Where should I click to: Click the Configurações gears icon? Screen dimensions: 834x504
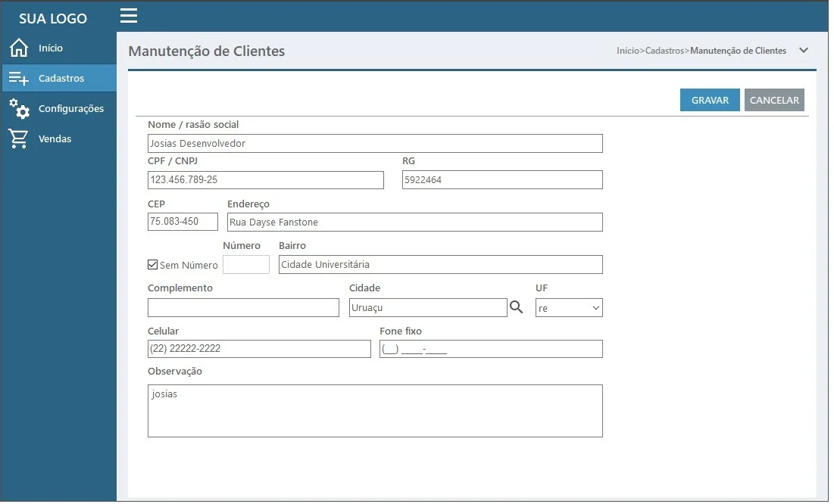point(19,108)
